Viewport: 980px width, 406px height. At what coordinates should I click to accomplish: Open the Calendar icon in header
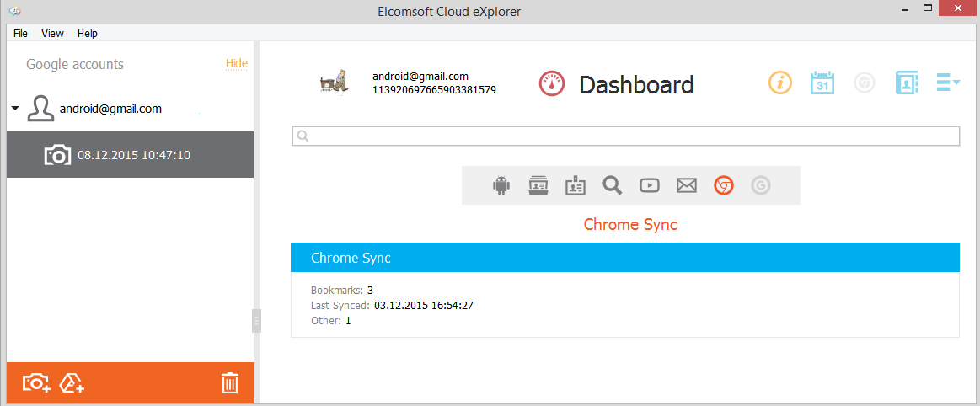click(x=822, y=83)
